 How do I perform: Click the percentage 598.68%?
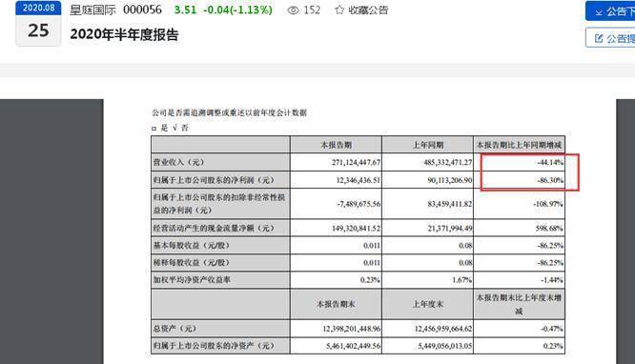click(549, 229)
